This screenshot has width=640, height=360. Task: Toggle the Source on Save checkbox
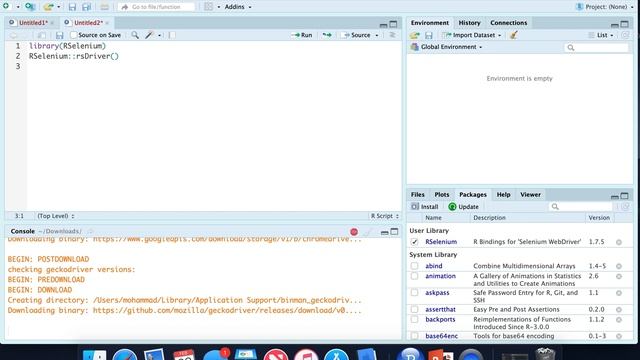pos(74,35)
